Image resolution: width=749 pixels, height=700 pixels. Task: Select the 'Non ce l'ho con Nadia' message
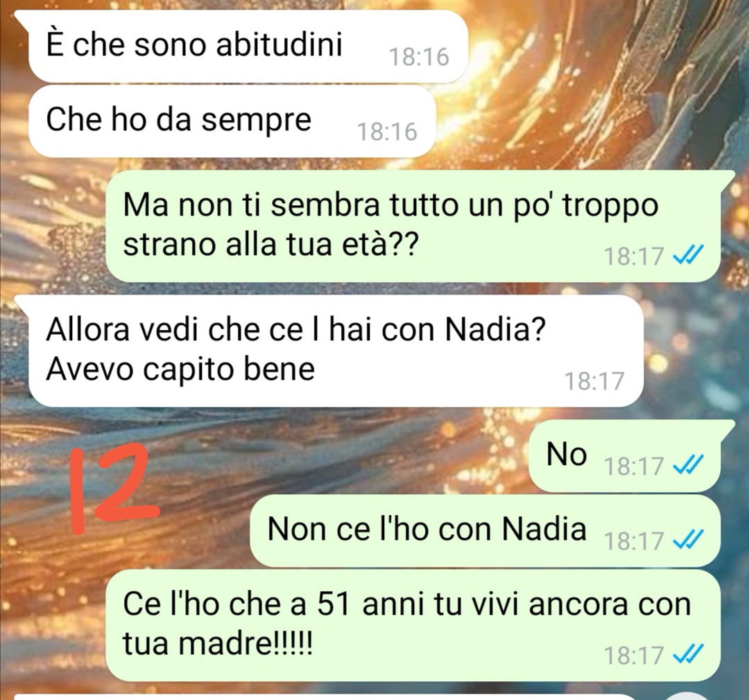[x=485, y=531]
